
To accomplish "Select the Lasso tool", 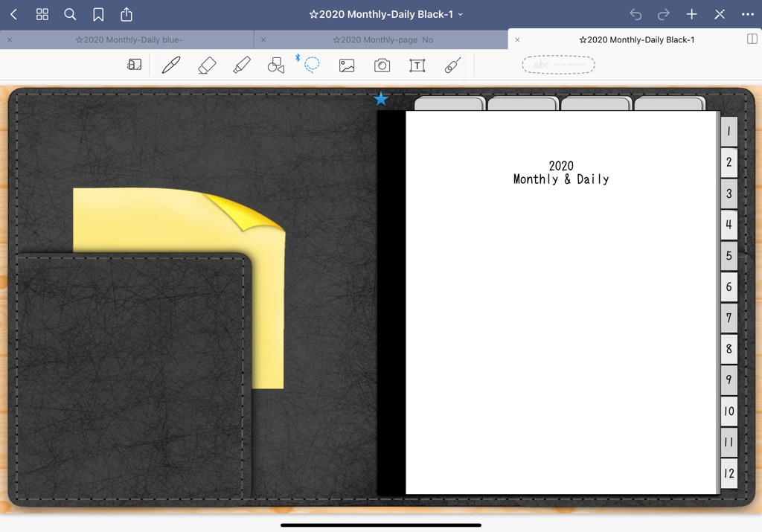I will pos(312,65).
